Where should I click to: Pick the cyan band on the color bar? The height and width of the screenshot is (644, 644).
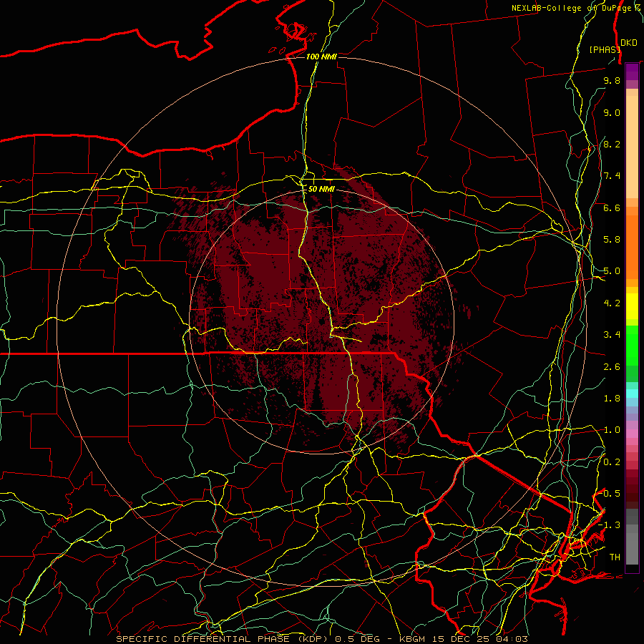coord(632,394)
